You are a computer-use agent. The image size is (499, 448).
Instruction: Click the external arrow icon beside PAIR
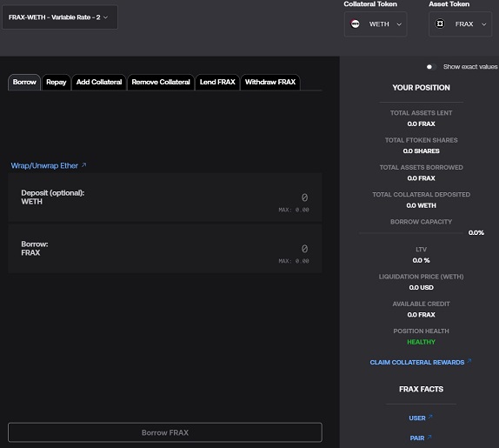tap(429, 437)
